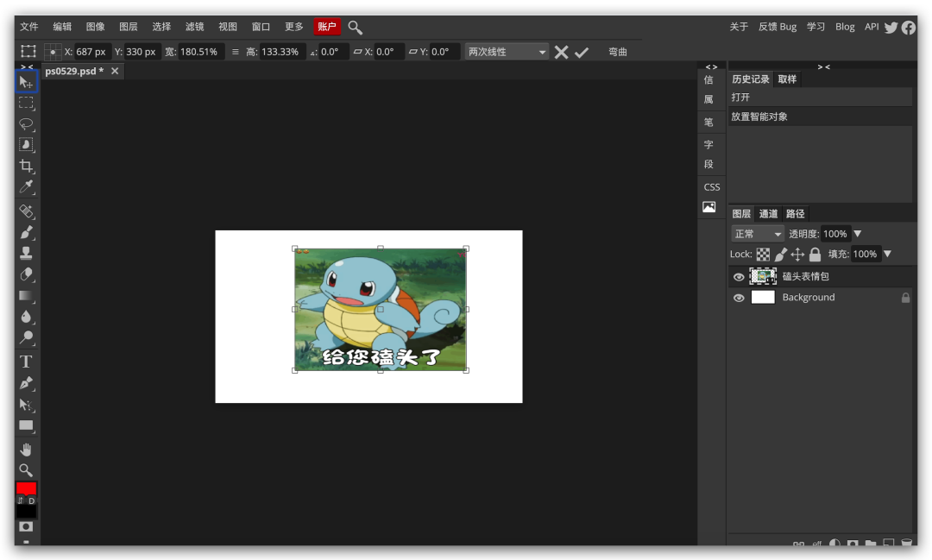
Task: Toggle the lock transparent pixels checkerboard icon
Action: tap(763, 255)
